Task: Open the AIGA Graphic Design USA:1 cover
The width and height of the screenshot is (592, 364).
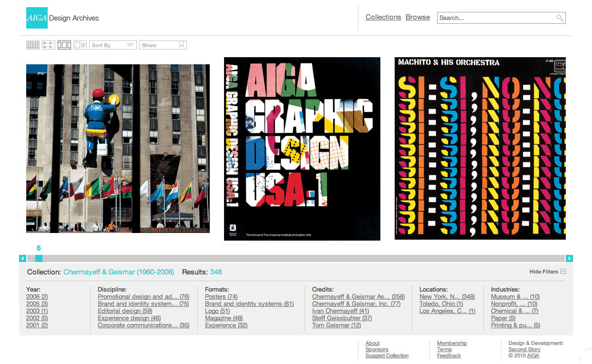Action: pyautogui.click(x=302, y=149)
